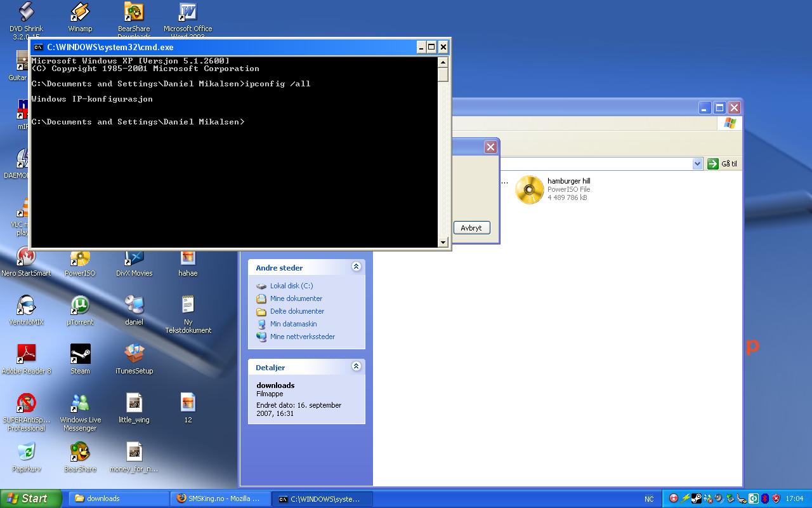
Task: Open the Explorer address bar dropdown
Action: coord(697,164)
